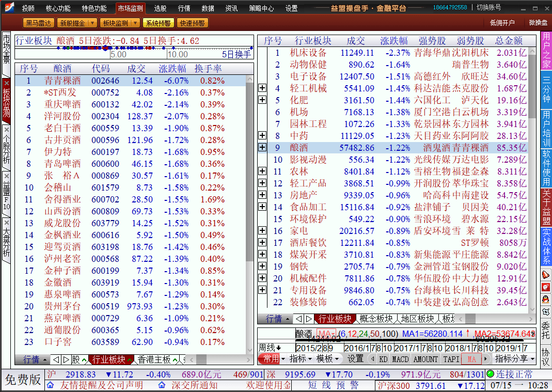Open the red horn announcement icon
The image size is (552, 392).
pyautogui.click(x=545, y=274)
